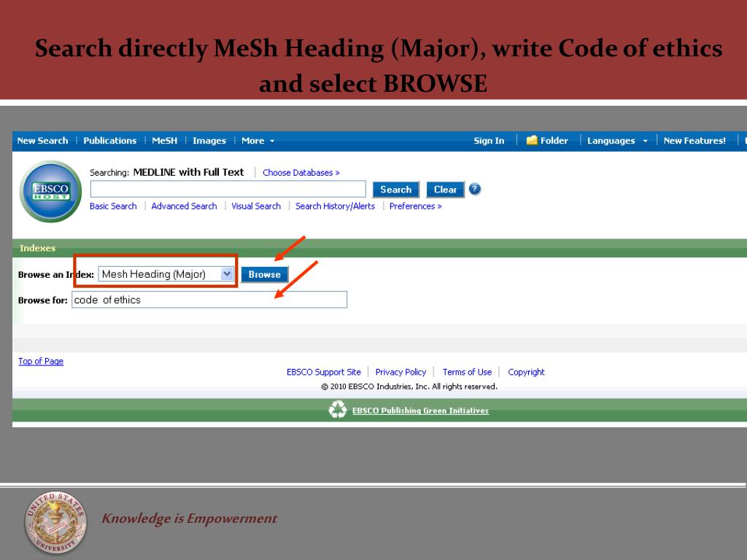Image resolution: width=747 pixels, height=560 pixels.
Task: Expand the More menu
Action: [258, 141]
